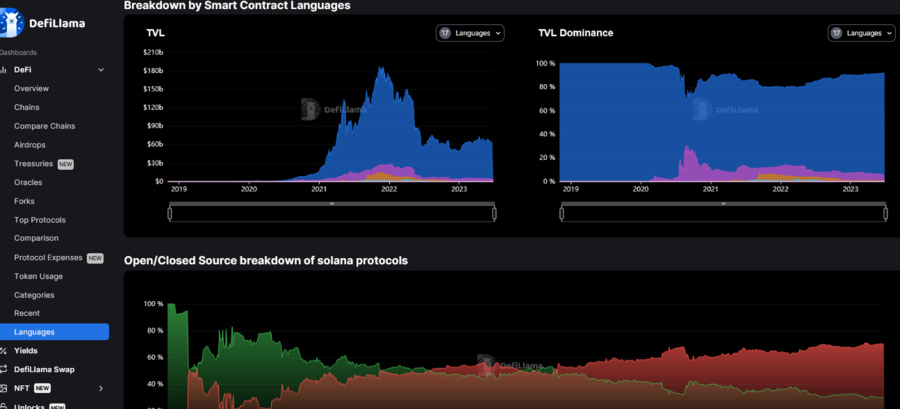Click the bar-chart icon beside DeFi
This screenshot has height=409, width=900.
point(3,70)
